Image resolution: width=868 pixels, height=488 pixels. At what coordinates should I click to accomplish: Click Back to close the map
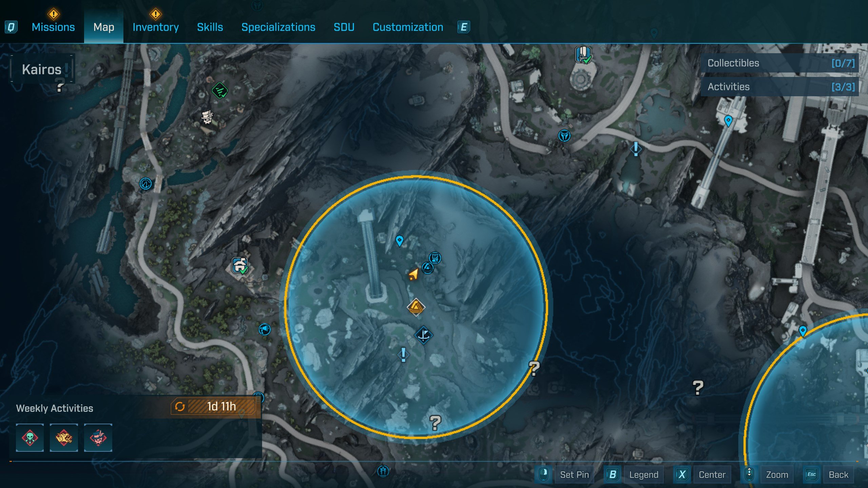pyautogui.click(x=839, y=474)
